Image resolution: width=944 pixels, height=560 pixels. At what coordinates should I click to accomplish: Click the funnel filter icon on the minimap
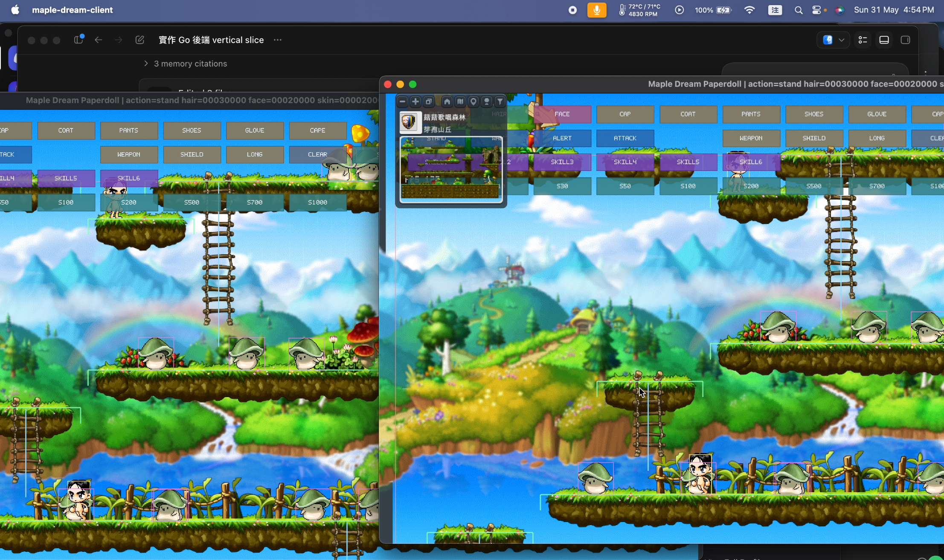[500, 102]
